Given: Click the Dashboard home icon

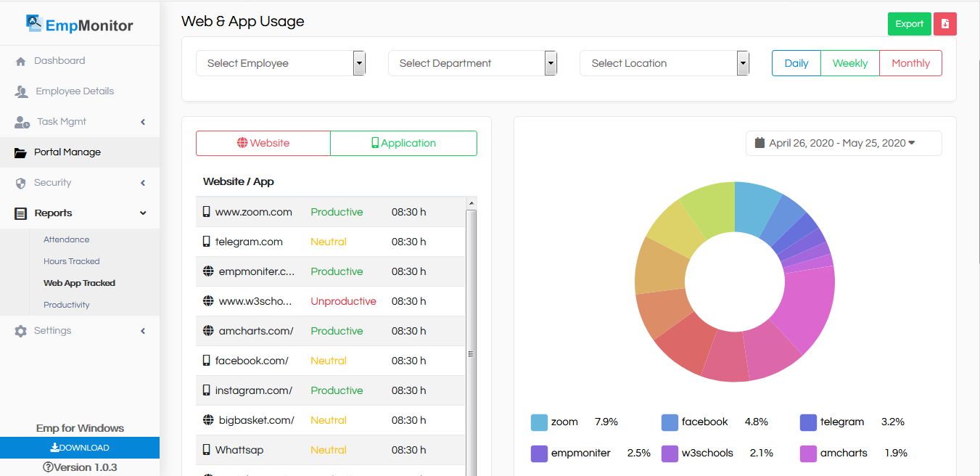Looking at the screenshot, I should 20,62.
